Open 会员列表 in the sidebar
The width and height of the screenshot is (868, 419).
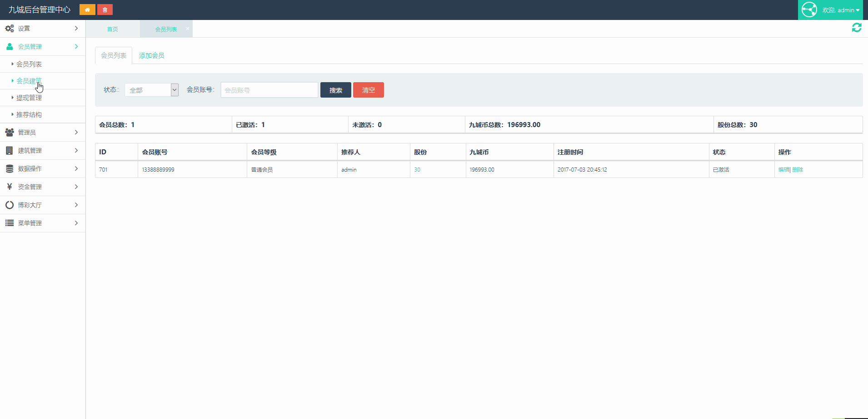click(29, 64)
